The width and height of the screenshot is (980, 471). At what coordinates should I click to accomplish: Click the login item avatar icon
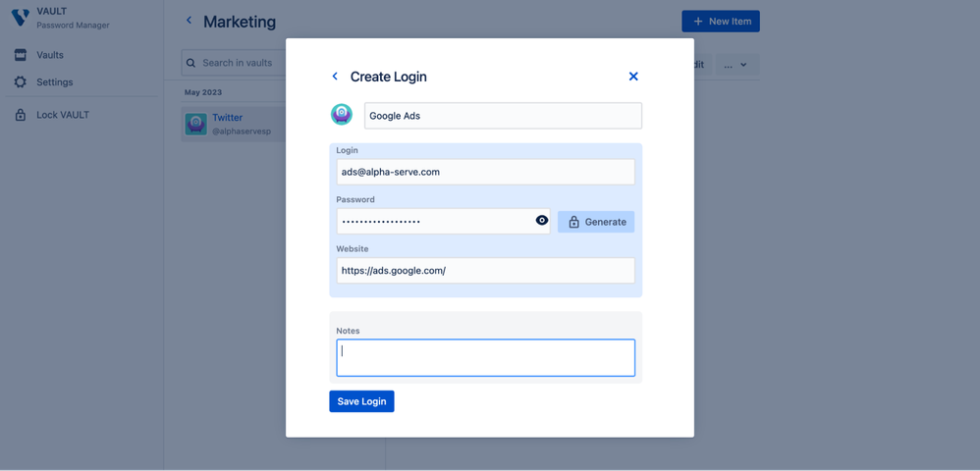click(x=342, y=114)
